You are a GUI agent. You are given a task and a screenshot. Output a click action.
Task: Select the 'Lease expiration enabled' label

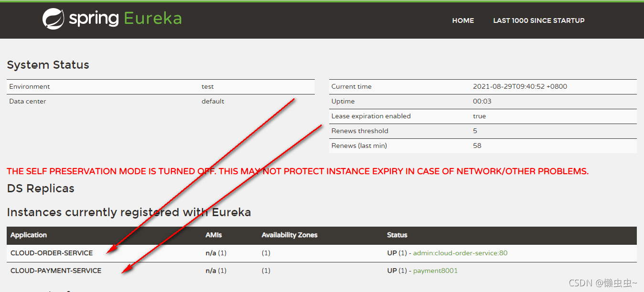click(371, 116)
